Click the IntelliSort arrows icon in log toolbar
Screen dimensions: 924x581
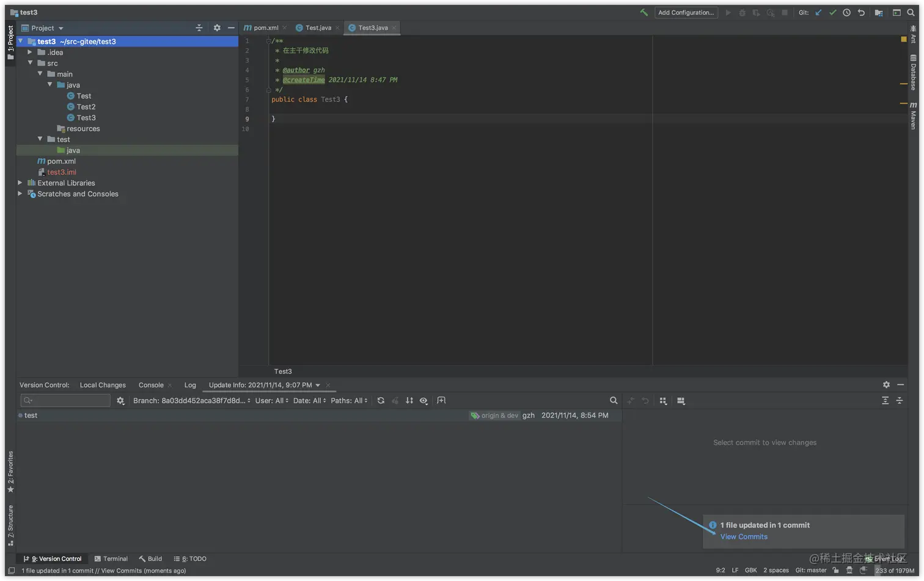[x=409, y=401]
